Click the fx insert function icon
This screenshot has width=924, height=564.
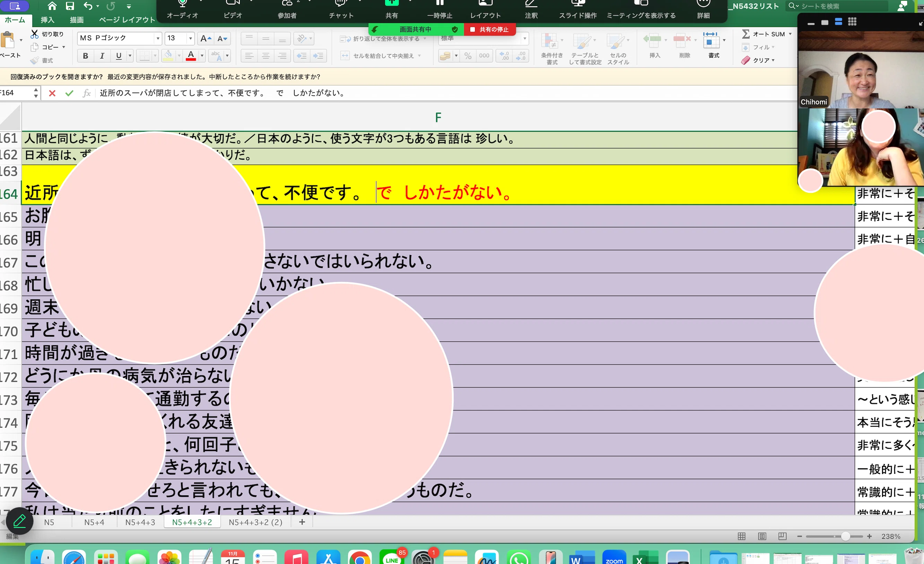pos(87,93)
